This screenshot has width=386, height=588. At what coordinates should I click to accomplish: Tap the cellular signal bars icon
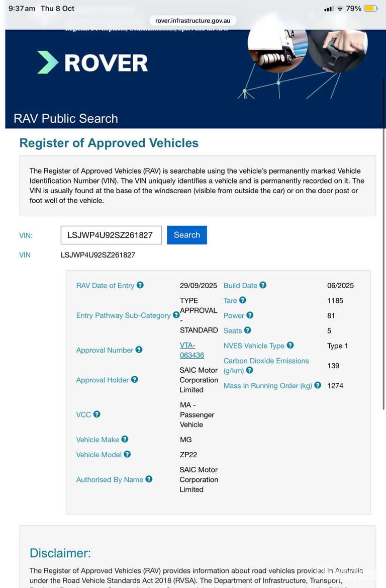click(x=329, y=8)
